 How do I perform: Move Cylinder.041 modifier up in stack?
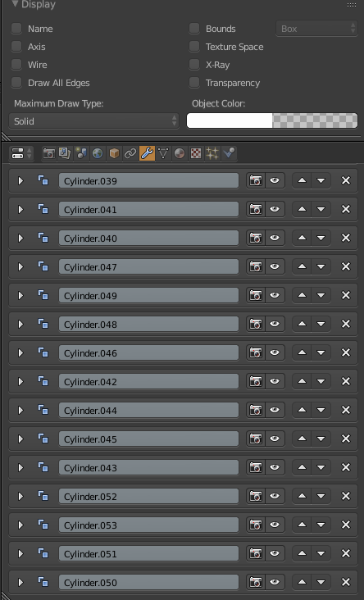tap(302, 209)
